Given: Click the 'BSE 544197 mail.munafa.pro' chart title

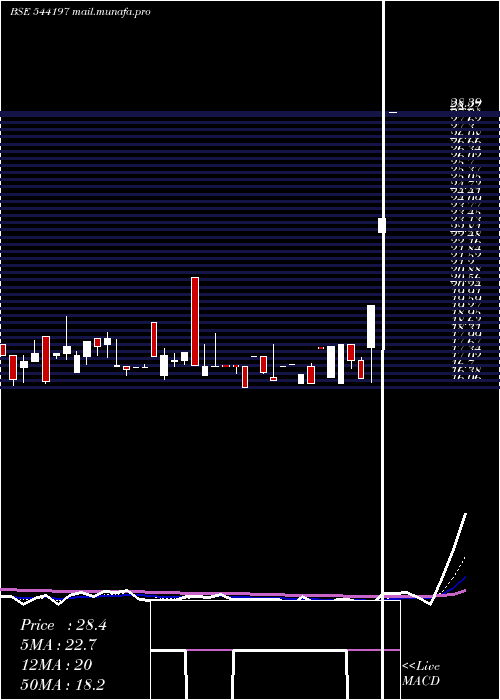Looking at the screenshot, I should [x=80, y=12].
